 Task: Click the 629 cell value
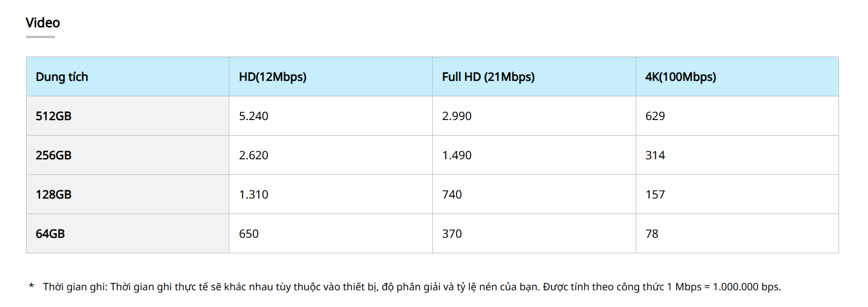pyautogui.click(x=655, y=116)
